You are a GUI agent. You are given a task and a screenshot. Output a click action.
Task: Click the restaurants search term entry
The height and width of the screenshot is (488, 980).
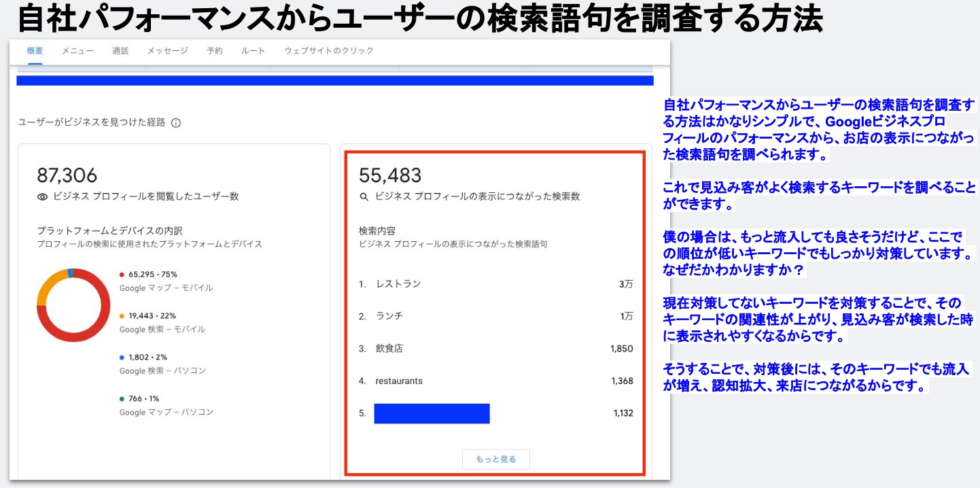point(399,381)
